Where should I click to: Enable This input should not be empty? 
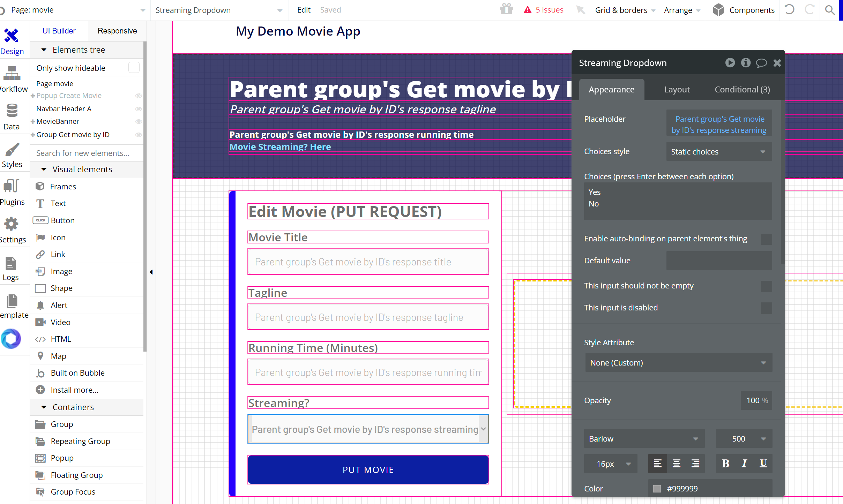click(766, 286)
